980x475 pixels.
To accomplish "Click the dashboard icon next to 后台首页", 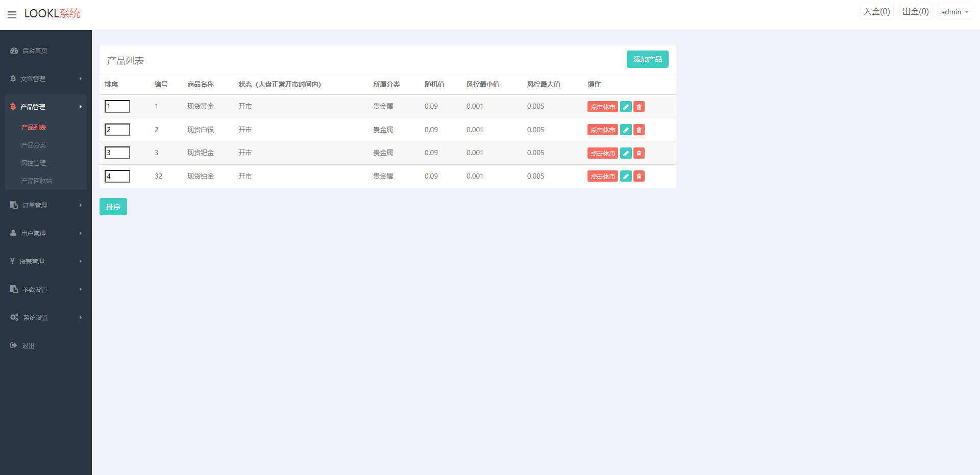I will (14, 51).
